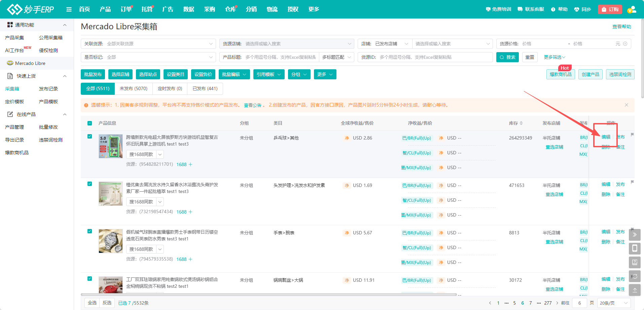Switch to the 未发布 (5070) tab
The image size is (644, 310).
point(134,89)
